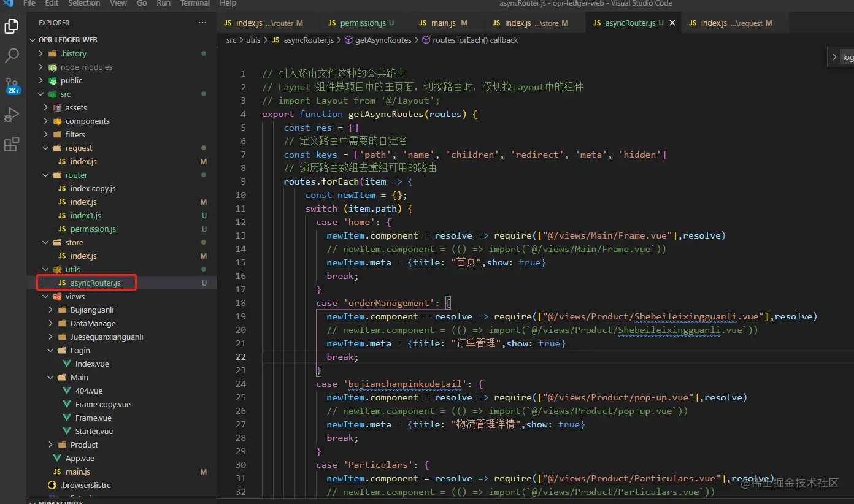Click the src breadcrumb segment
Viewport: 854px width, 504px height.
(231, 40)
